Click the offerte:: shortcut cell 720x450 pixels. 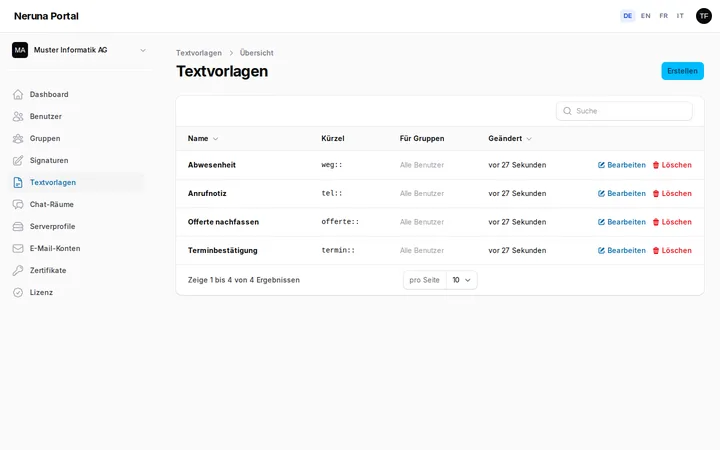(x=340, y=222)
